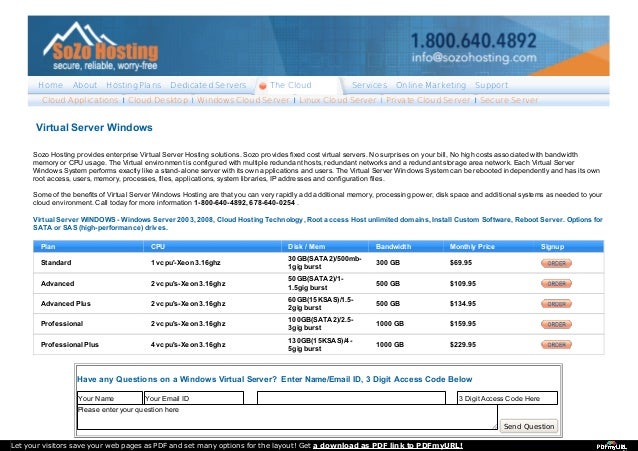Viewport: 638px width, 451px height.
Task: Click the Virtual Server Windows heading
Action: tap(94, 127)
